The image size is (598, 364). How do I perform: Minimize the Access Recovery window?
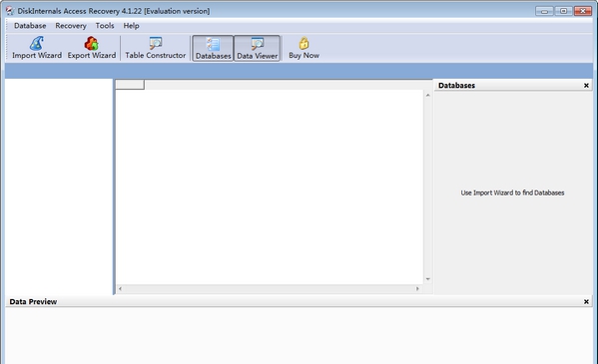coord(544,11)
